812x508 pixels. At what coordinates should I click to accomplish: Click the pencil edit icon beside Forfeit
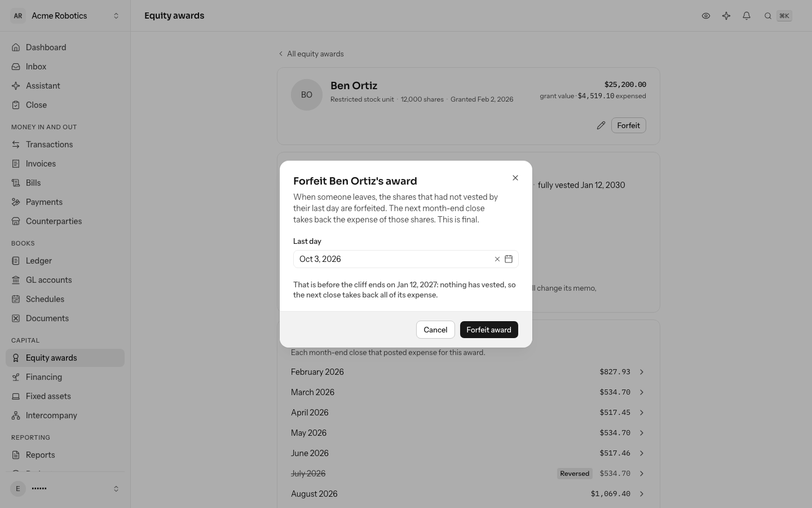[x=601, y=125]
